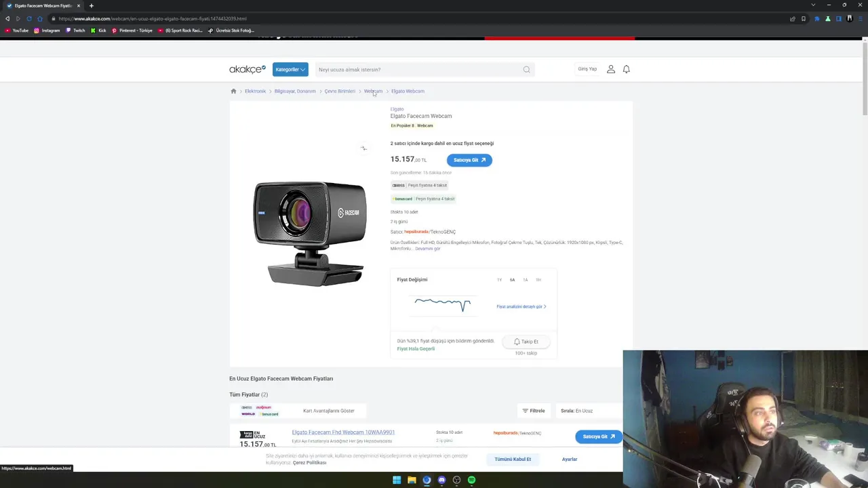868x488 pixels.
Task: Click the Devamını gör link
Action: point(427,249)
